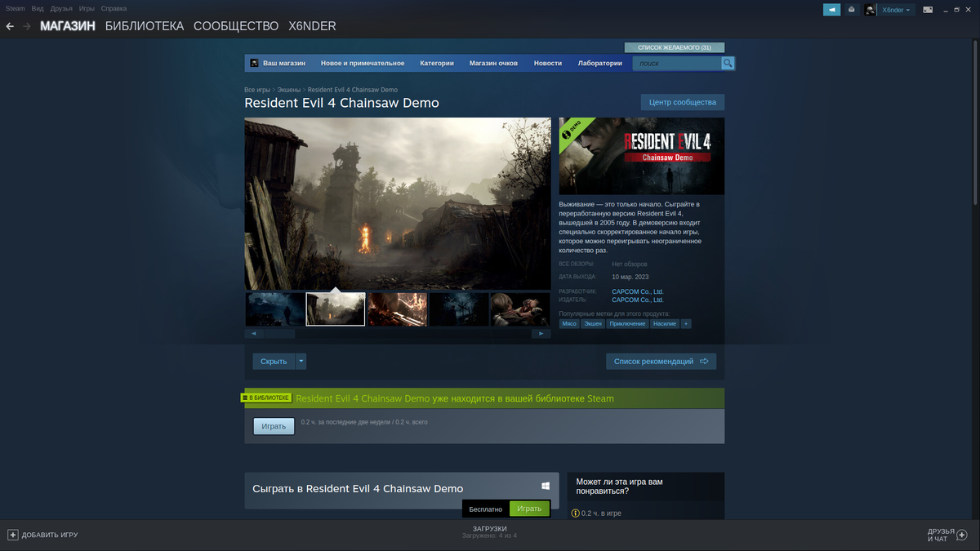Screen dimensions: 980x551
Task: Open Новое и примечательное menu
Action: (x=363, y=63)
